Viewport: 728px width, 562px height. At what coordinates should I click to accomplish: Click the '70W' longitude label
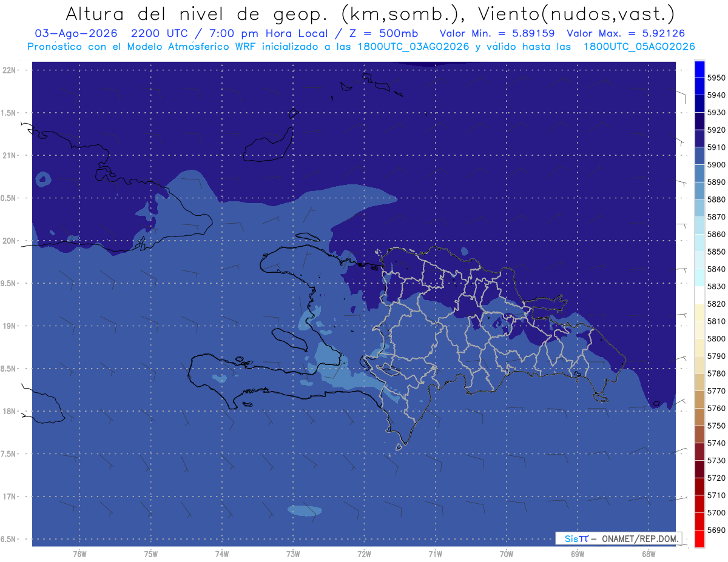(x=507, y=554)
